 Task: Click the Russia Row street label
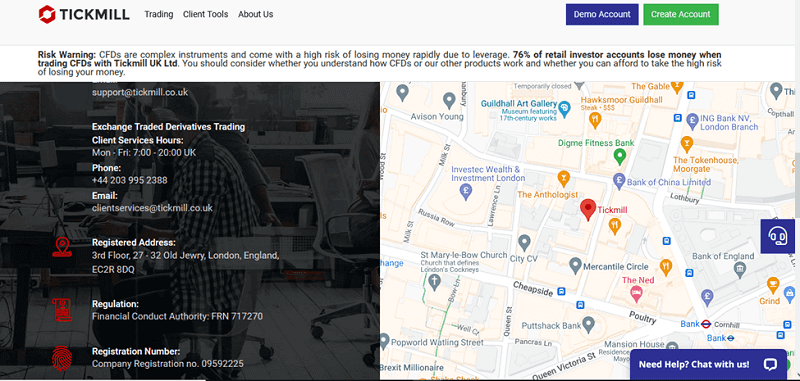(x=436, y=218)
